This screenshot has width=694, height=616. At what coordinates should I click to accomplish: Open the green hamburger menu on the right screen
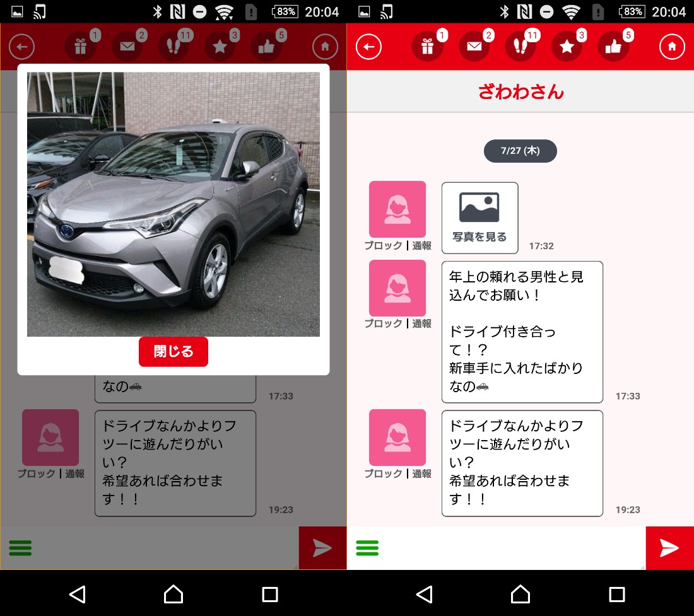point(367,548)
